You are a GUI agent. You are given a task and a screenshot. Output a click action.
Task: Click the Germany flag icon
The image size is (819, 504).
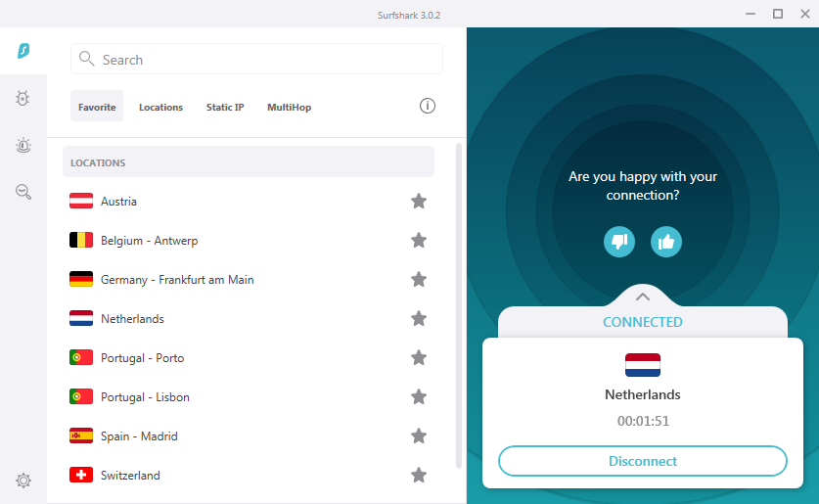(x=81, y=279)
